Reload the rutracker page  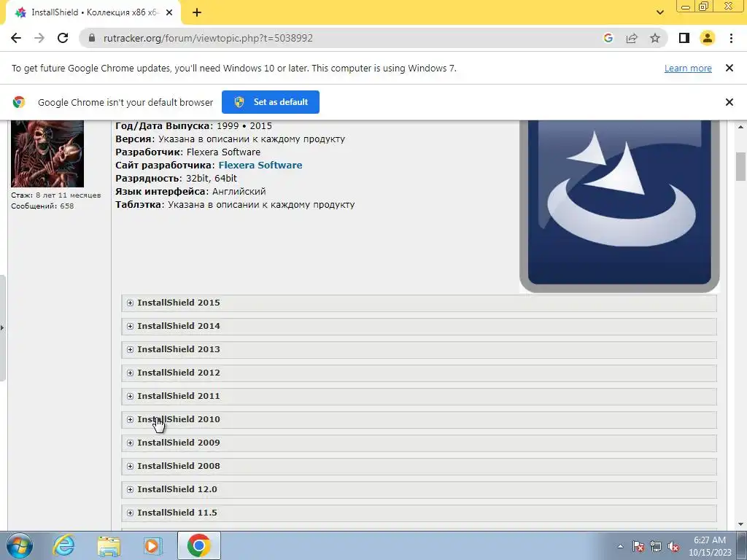click(x=63, y=38)
